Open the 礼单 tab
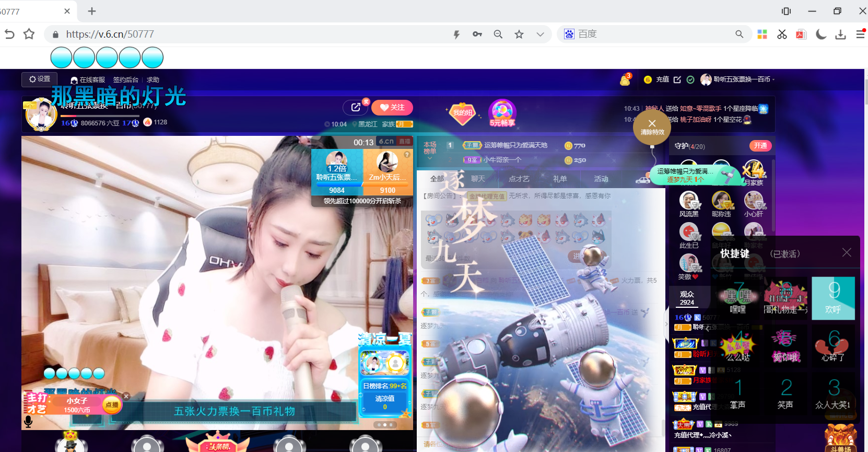The image size is (868, 452). tap(560, 179)
